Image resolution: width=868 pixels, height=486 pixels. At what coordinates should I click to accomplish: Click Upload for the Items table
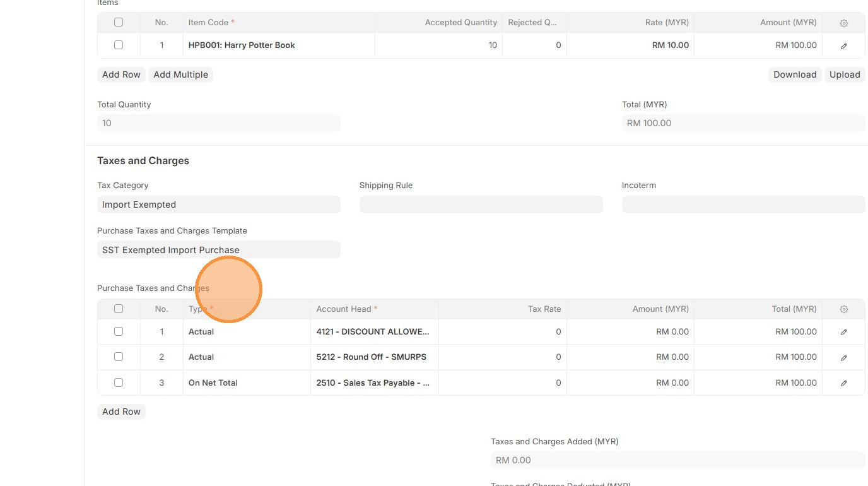click(845, 74)
